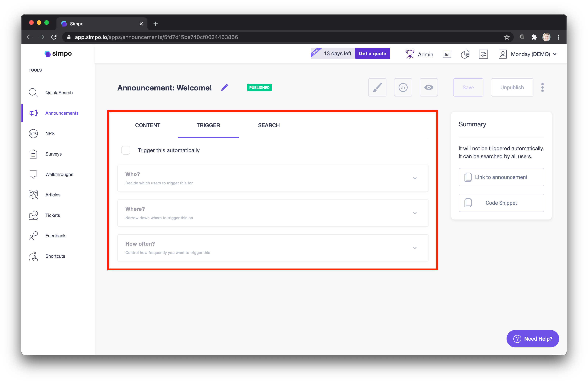588x383 pixels.
Task: Click the Announcement: Welcome! title
Action: [x=164, y=88]
